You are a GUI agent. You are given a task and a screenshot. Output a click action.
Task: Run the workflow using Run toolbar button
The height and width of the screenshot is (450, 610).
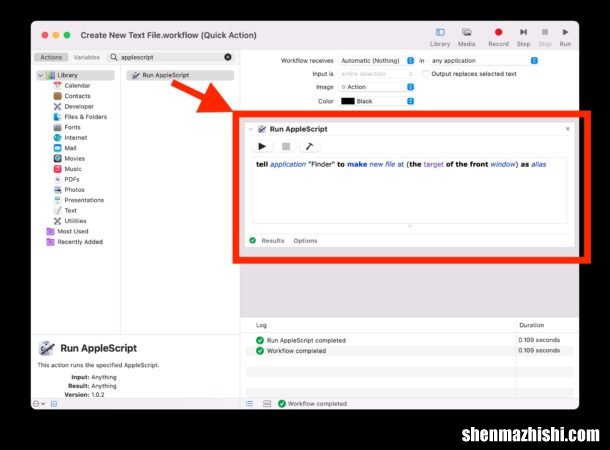click(x=565, y=37)
